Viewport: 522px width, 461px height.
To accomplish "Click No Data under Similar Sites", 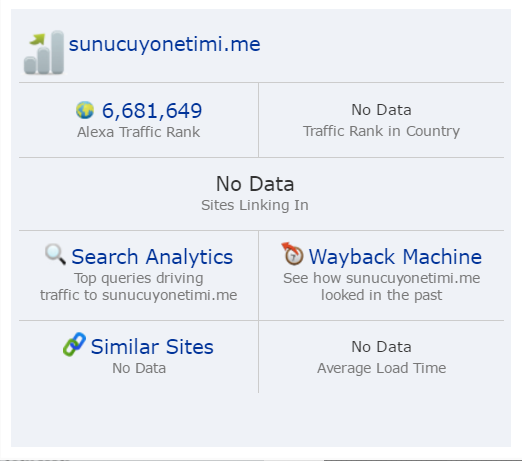I will (139, 368).
